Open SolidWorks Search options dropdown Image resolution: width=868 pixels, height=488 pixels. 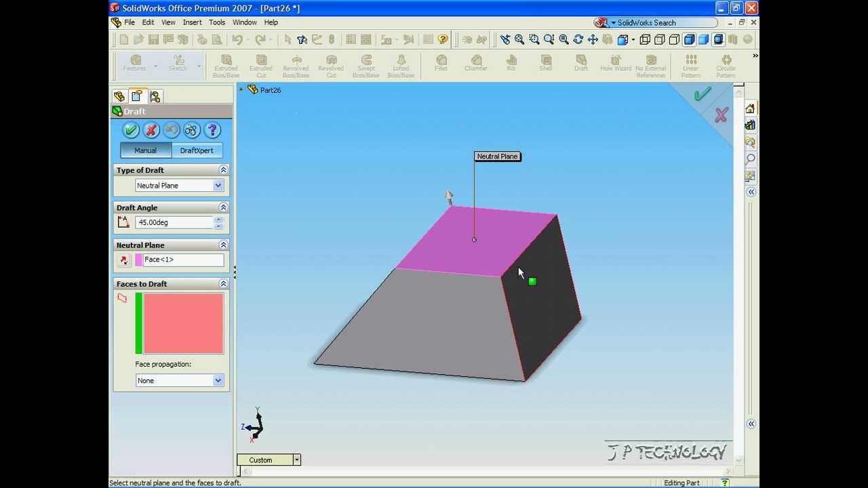(x=613, y=23)
